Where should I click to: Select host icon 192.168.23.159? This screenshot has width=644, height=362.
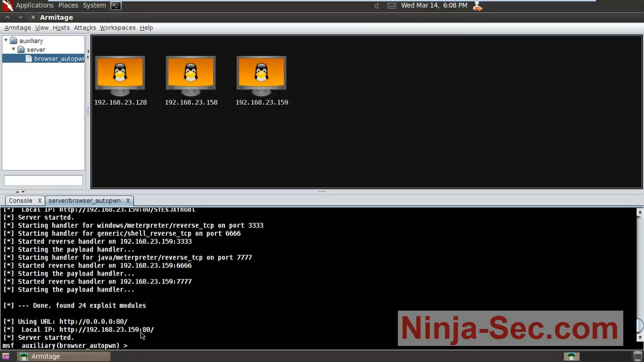(x=262, y=76)
